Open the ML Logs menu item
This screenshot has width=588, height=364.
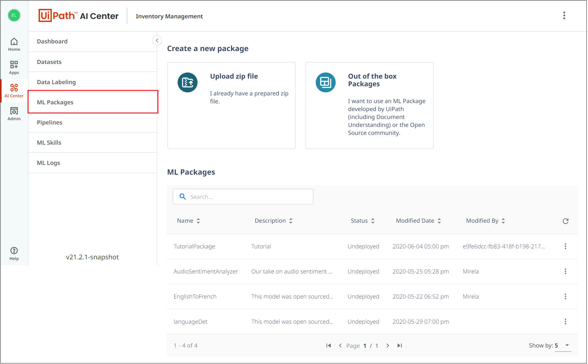[x=92, y=163]
